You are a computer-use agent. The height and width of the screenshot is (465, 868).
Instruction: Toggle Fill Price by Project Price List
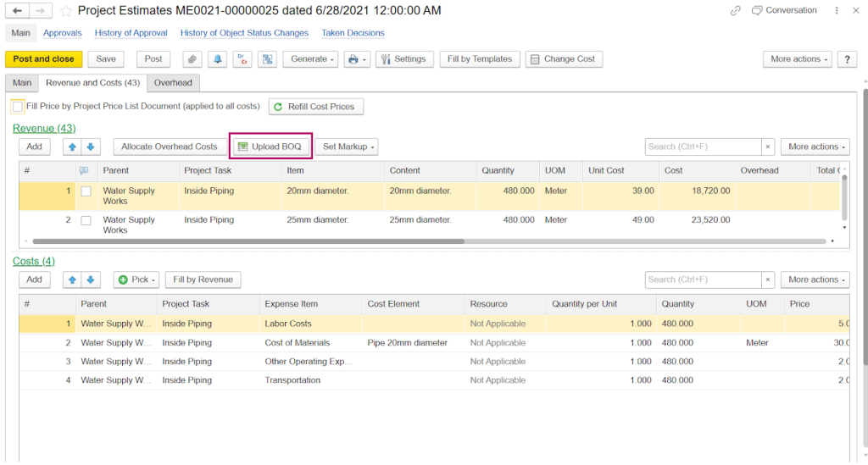(18, 106)
